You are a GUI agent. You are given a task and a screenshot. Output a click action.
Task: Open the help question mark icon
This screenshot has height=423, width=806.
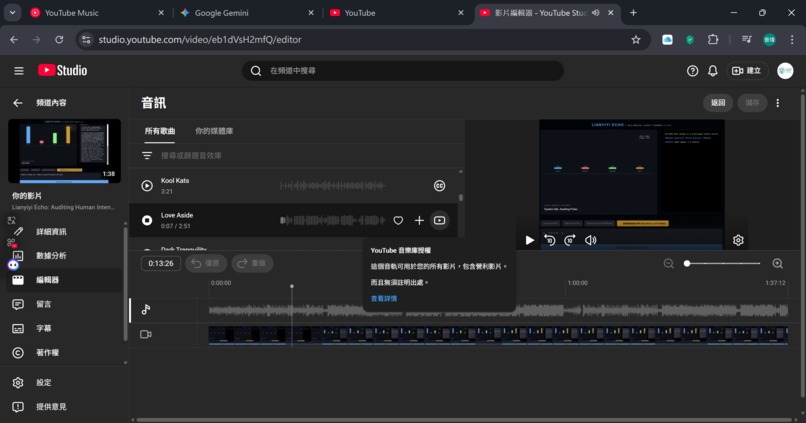point(692,71)
